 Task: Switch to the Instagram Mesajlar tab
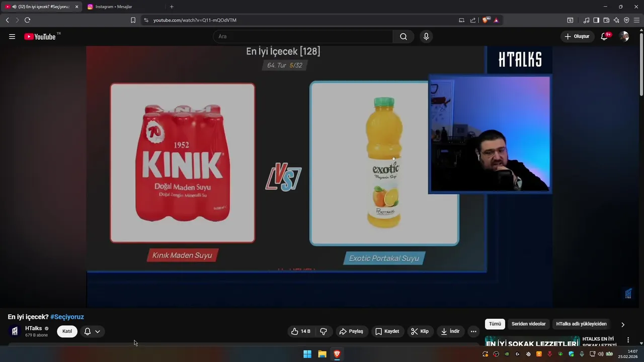pyautogui.click(x=124, y=7)
